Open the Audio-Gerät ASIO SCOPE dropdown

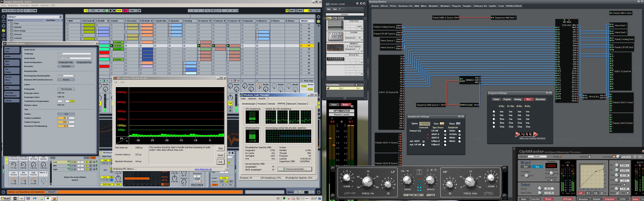(x=75, y=58)
